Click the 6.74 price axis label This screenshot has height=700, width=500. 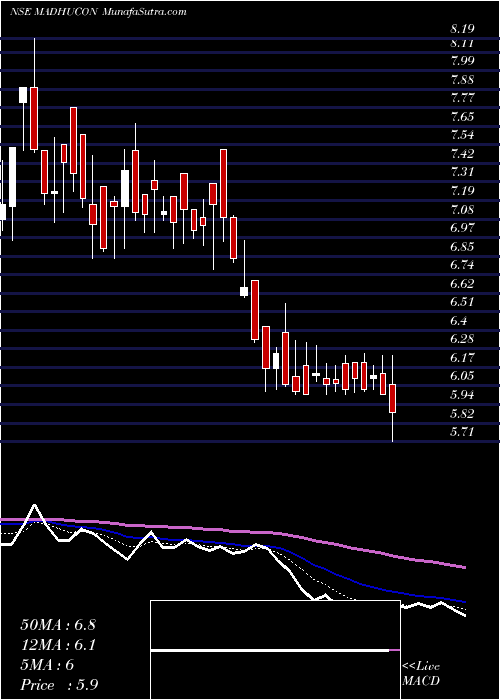(x=462, y=265)
